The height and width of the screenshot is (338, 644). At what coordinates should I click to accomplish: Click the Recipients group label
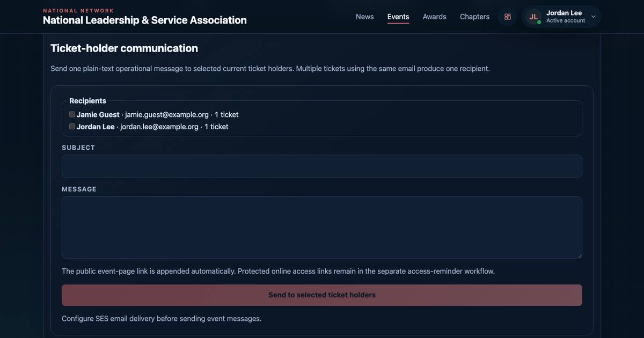[x=88, y=101]
